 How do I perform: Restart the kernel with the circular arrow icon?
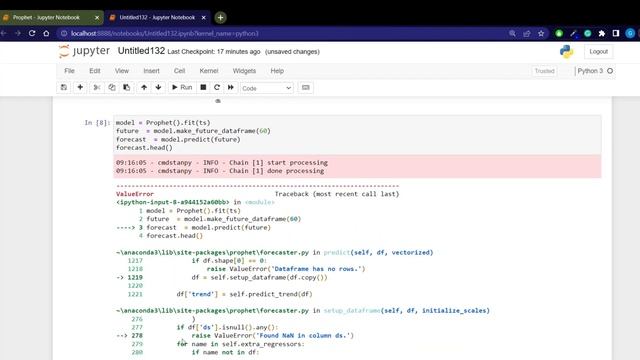217,87
